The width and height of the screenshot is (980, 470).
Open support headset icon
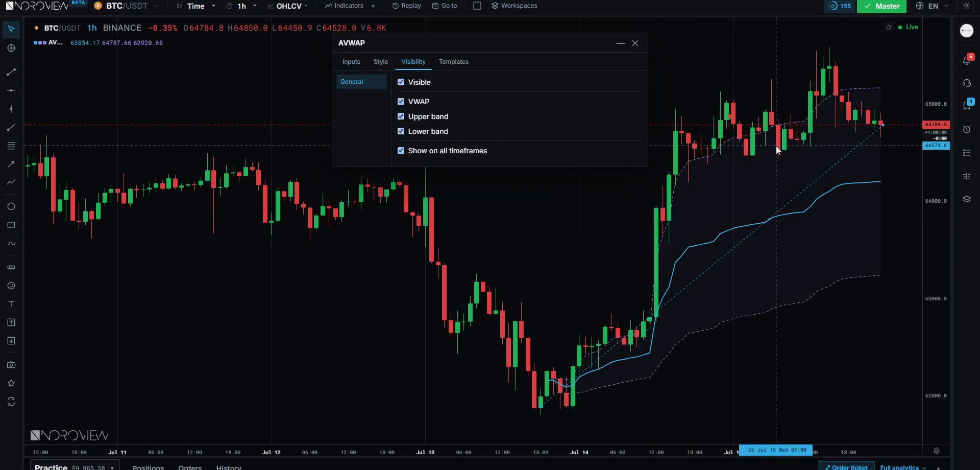tap(967, 83)
